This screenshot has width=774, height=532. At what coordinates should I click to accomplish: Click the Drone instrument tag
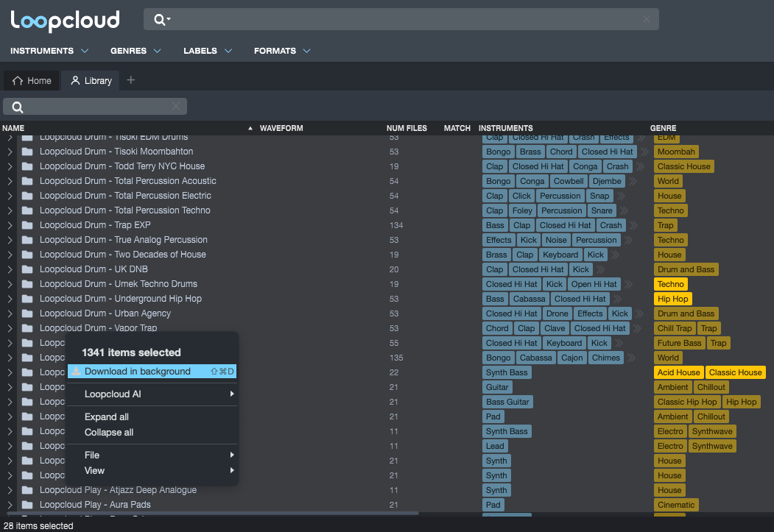coord(557,313)
